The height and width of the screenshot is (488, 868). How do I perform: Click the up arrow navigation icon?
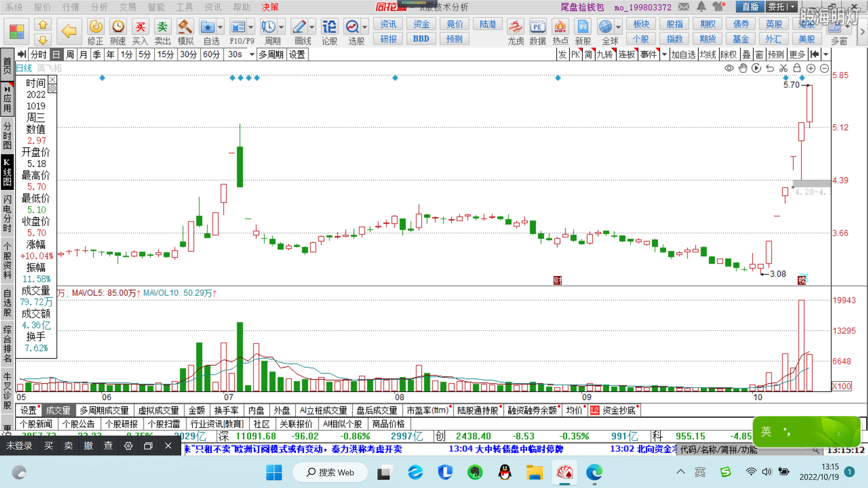43,24
